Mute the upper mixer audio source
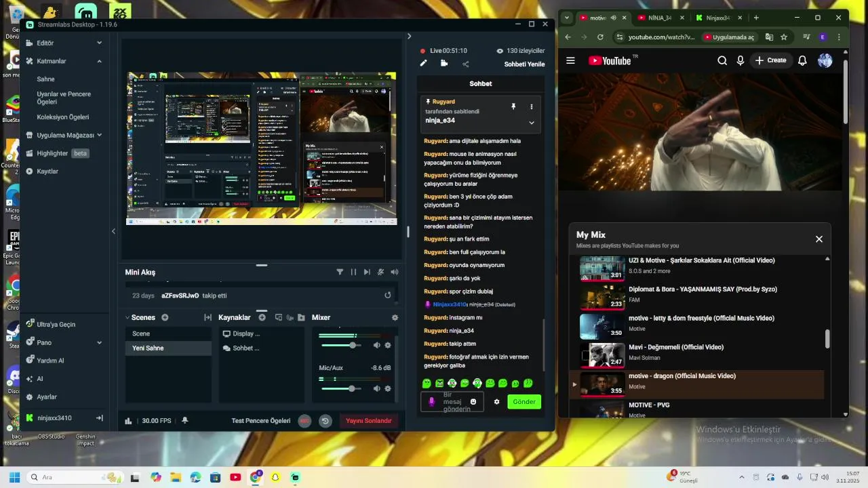The height and width of the screenshot is (488, 868). point(377,345)
